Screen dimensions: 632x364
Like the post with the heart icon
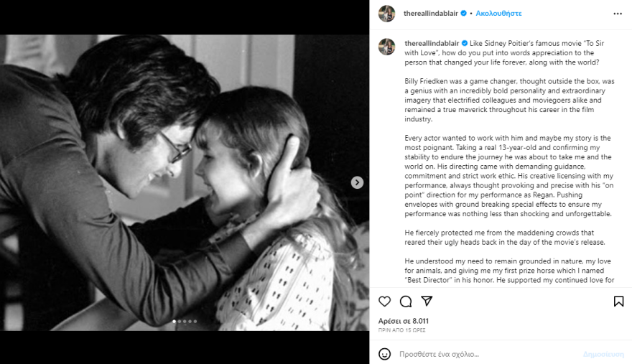point(385,302)
